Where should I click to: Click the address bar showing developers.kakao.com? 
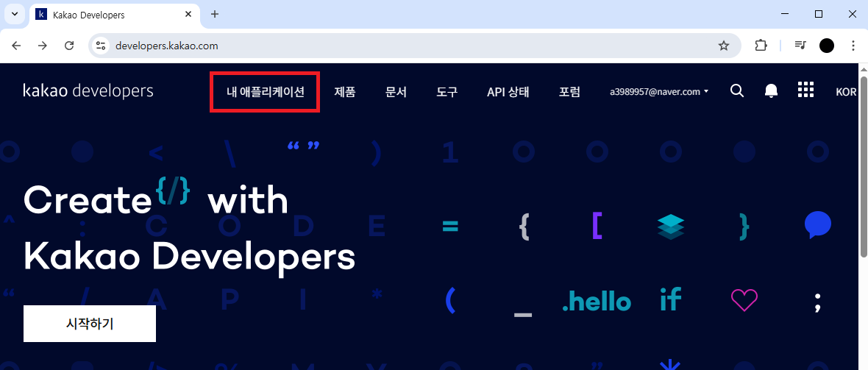[415, 46]
